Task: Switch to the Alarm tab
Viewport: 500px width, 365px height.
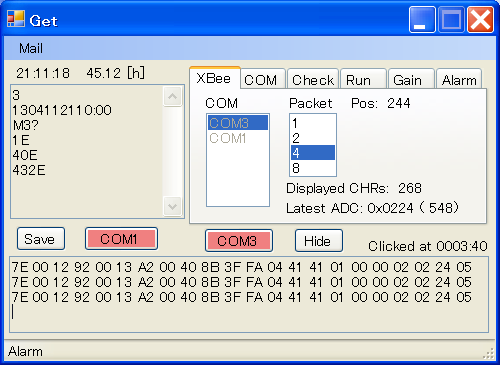Action: point(459,79)
